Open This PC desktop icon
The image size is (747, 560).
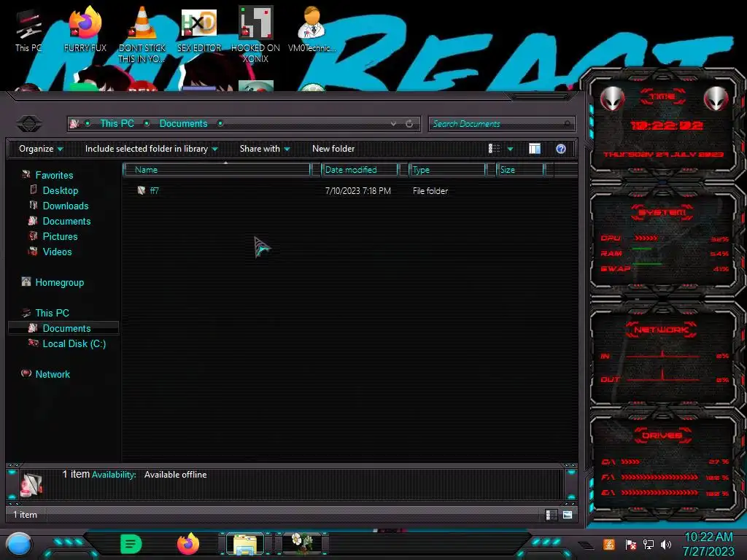click(28, 29)
